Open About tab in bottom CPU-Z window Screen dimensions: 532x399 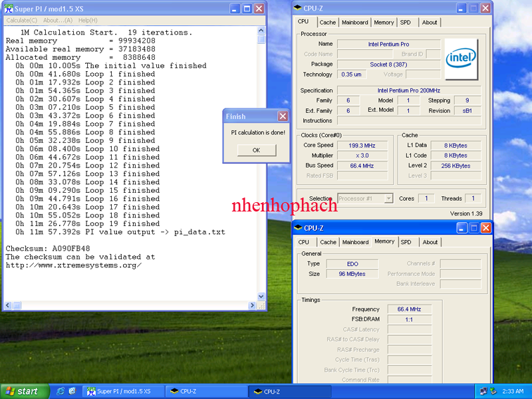pos(430,242)
